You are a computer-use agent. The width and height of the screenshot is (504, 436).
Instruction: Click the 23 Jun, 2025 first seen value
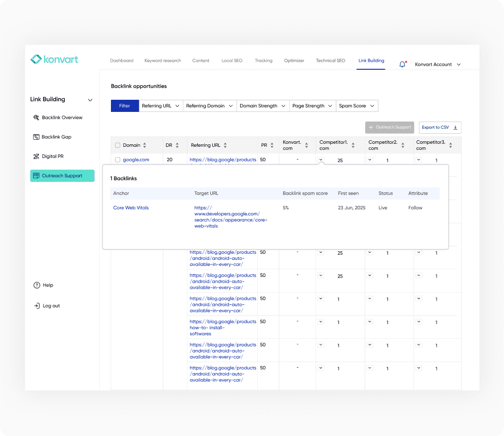coord(352,208)
